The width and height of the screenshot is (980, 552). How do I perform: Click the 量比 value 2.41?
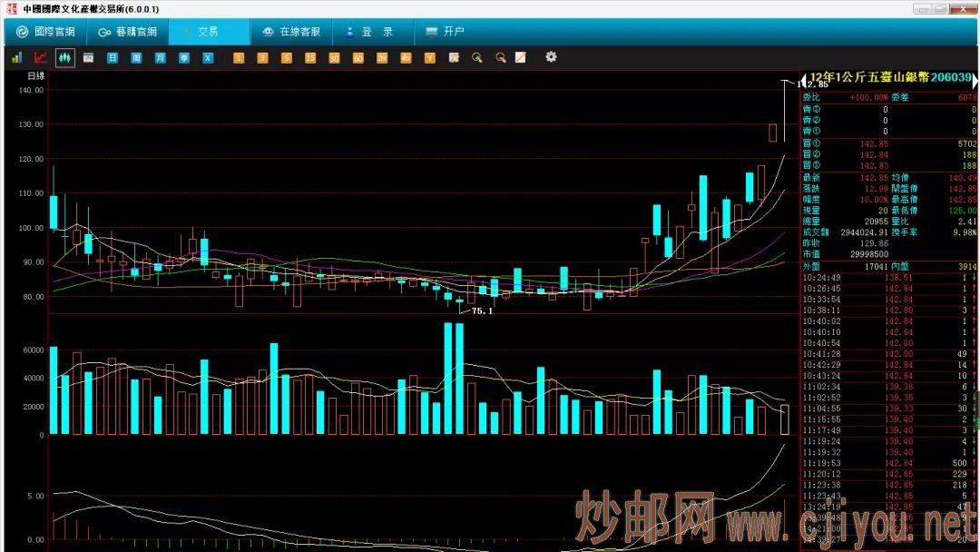pyautogui.click(x=967, y=222)
